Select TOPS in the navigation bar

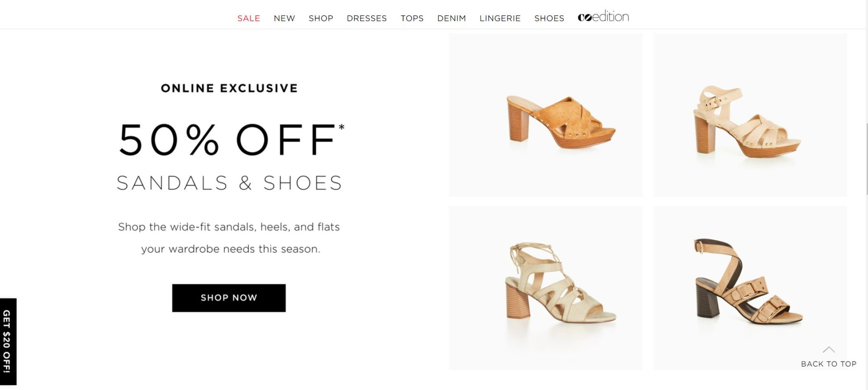[412, 18]
